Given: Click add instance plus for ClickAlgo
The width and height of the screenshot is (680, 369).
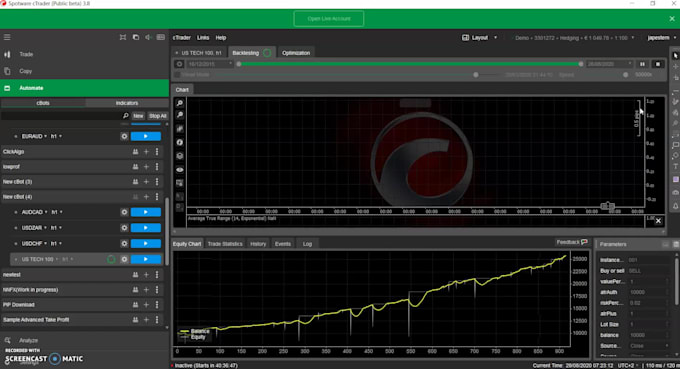Looking at the screenshot, I should [x=146, y=152].
